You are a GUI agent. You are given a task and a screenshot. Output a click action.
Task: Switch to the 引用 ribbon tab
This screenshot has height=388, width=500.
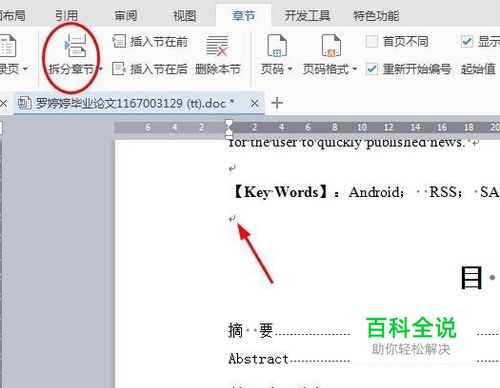point(66,15)
